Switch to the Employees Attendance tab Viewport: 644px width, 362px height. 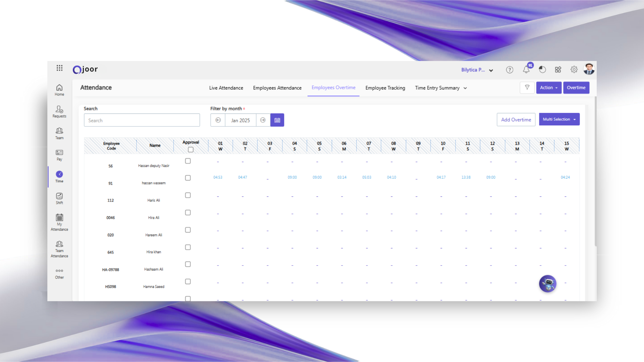(x=277, y=88)
